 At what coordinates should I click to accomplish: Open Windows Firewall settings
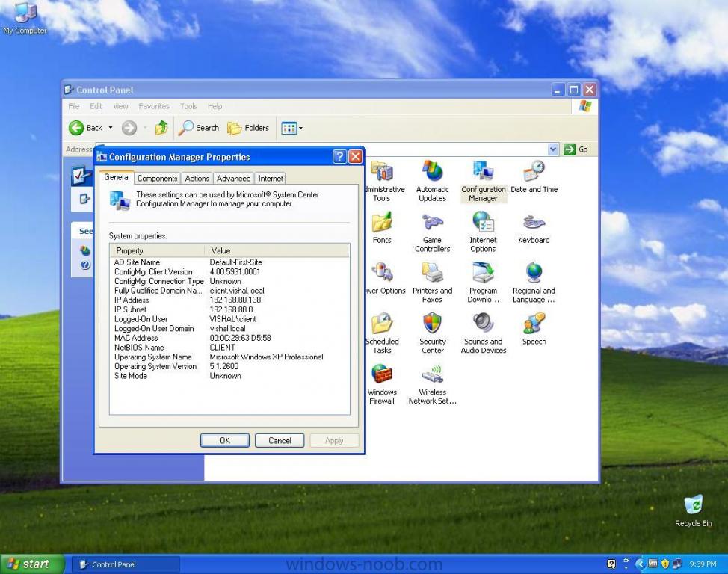382,384
